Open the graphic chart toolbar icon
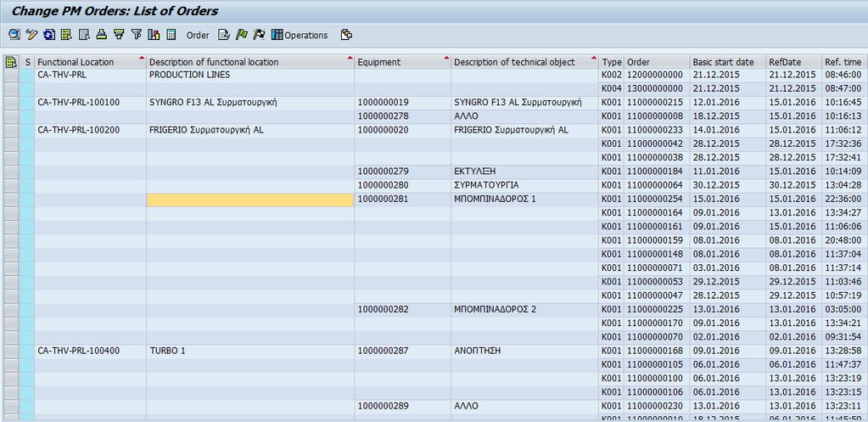868x422 pixels. [x=154, y=35]
